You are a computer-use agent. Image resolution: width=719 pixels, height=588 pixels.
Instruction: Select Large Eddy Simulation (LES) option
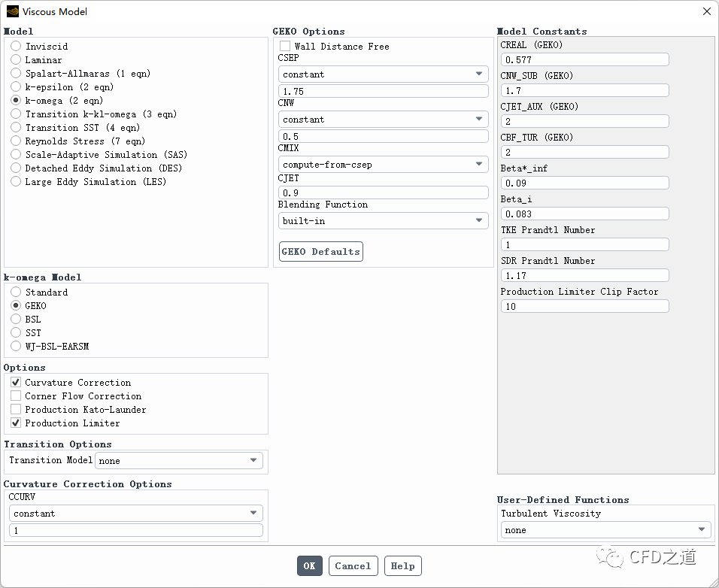pyautogui.click(x=16, y=182)
